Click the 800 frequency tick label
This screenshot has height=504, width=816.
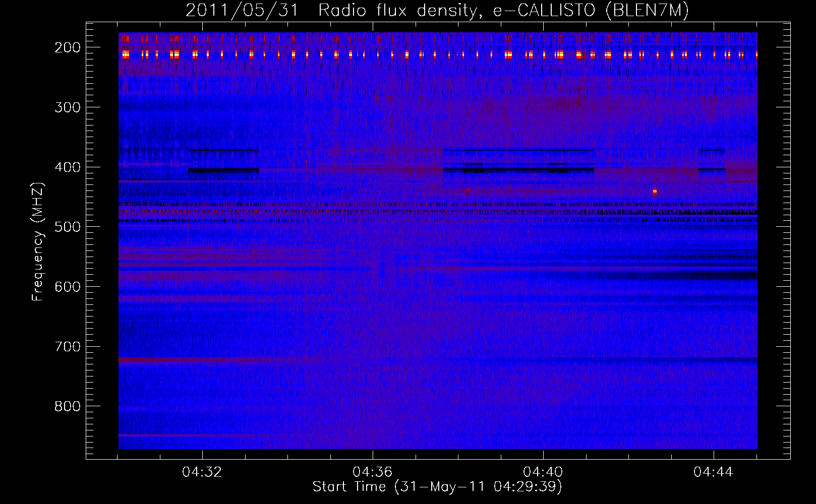pos(68,406)
